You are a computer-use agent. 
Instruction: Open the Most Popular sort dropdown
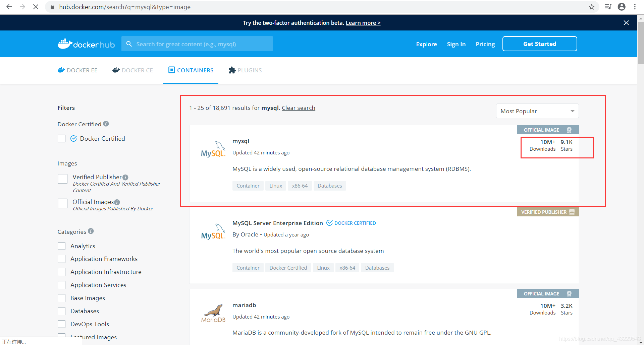[x=537, y=111]
